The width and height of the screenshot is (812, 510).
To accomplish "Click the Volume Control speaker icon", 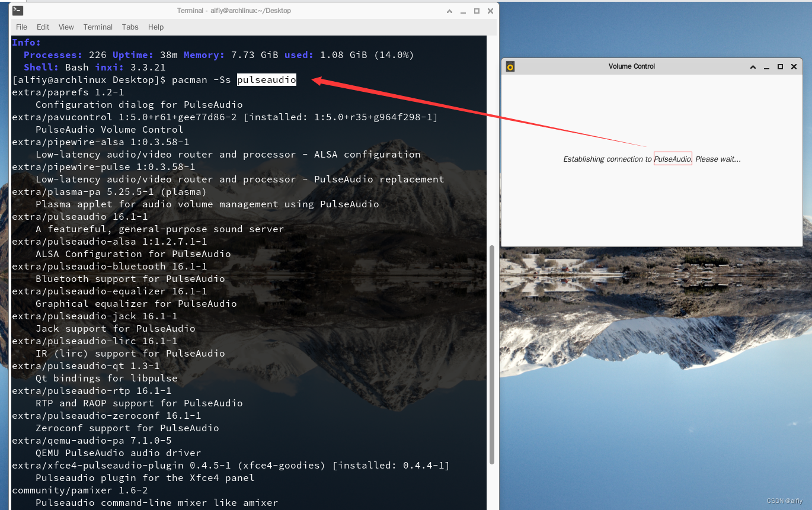I will tap(510, 66).
